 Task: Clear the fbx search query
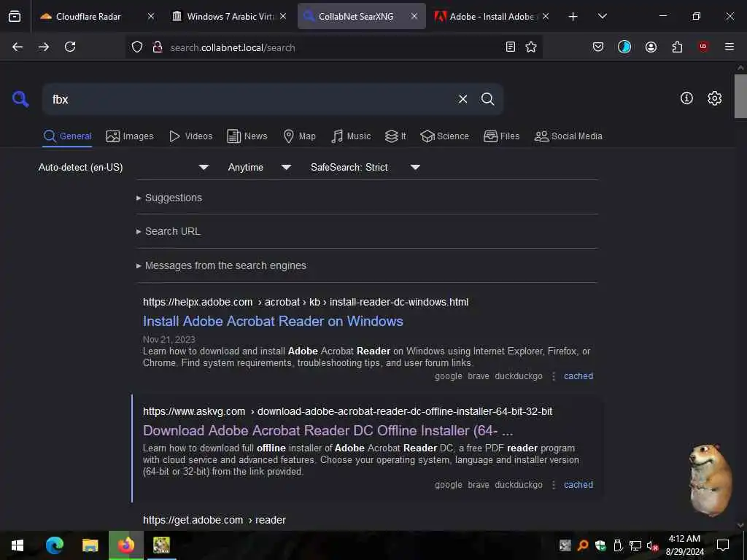pos(462,99)
